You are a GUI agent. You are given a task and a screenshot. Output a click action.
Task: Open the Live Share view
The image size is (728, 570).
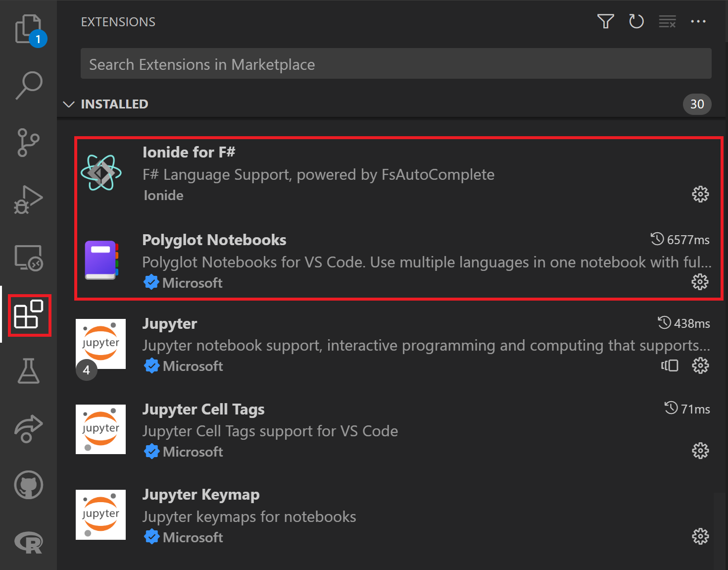coord(29,428)
